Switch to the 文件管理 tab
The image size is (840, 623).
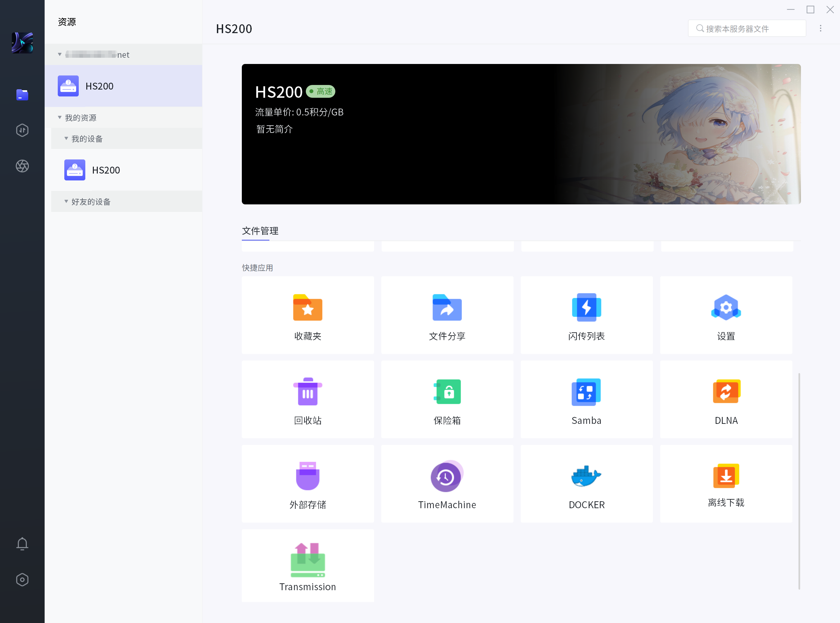click(x=260, y=231)
